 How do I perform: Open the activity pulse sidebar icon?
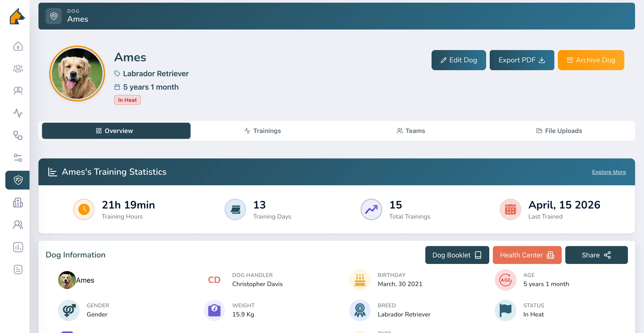coord(18,113)
